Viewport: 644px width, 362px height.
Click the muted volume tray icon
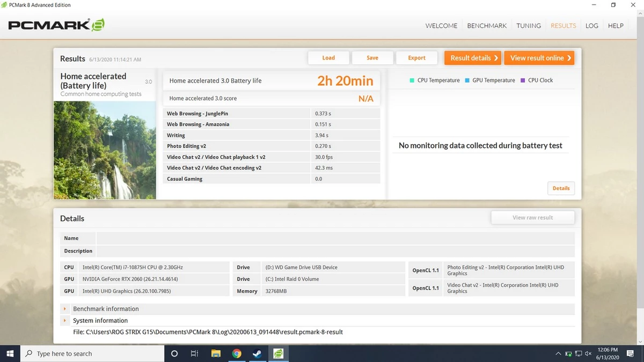coord(588,354)
